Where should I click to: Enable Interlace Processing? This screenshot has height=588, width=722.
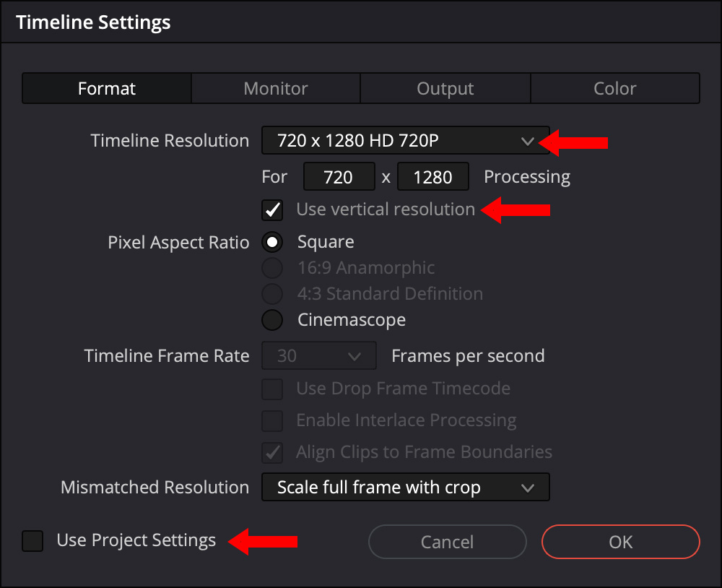(x=271, y=420)
